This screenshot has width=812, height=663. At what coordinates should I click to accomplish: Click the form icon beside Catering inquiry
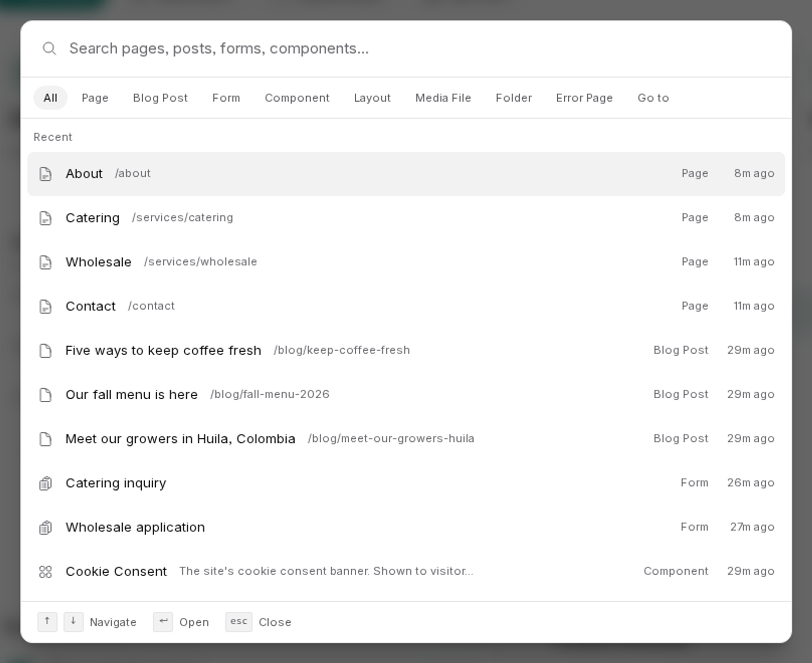click(46, 483)
